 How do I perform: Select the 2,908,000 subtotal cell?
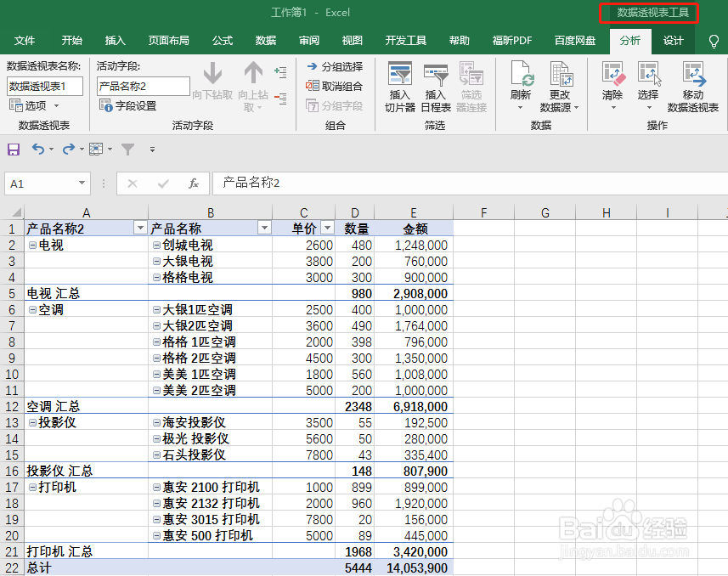(x=414, y=294)
